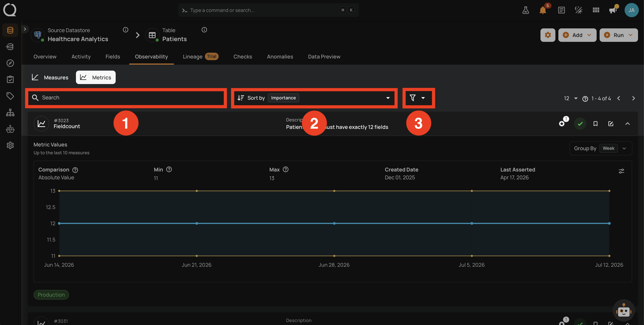Go to the Activity tab

point(81,57)
